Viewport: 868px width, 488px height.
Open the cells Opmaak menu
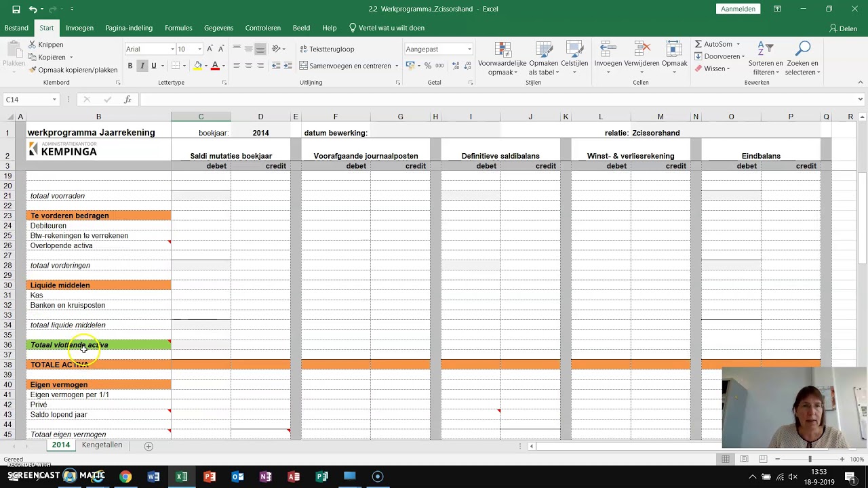pyautogui.click(x=674, y=58)
